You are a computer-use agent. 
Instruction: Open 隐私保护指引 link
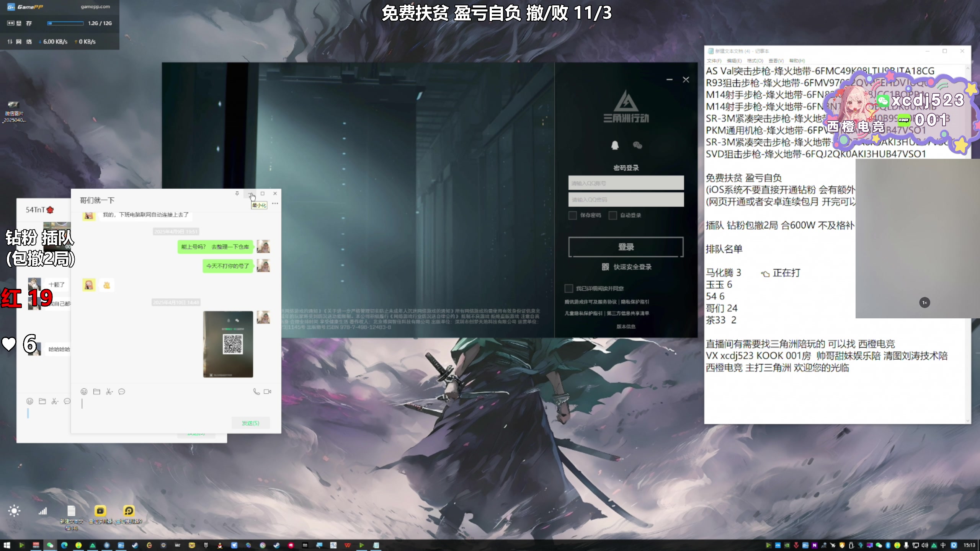[635, 302]
